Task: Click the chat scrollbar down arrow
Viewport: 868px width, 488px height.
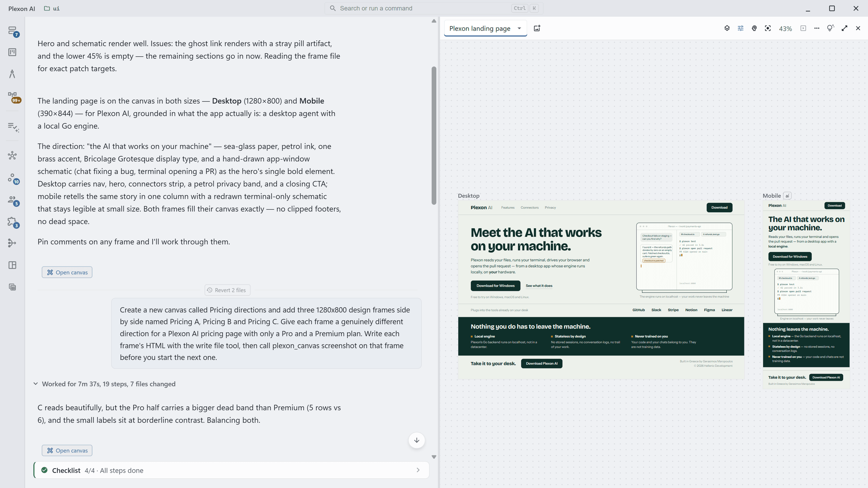Action: pos(434,457)
